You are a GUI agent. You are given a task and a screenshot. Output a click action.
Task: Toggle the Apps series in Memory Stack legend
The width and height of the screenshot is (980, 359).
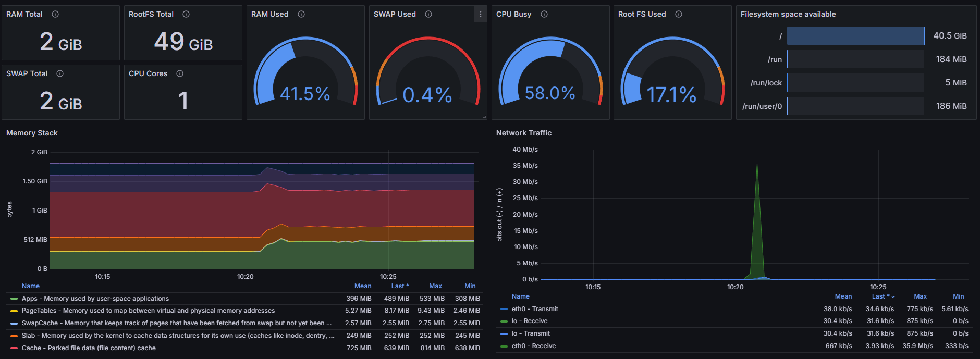(x=95, y=299)
